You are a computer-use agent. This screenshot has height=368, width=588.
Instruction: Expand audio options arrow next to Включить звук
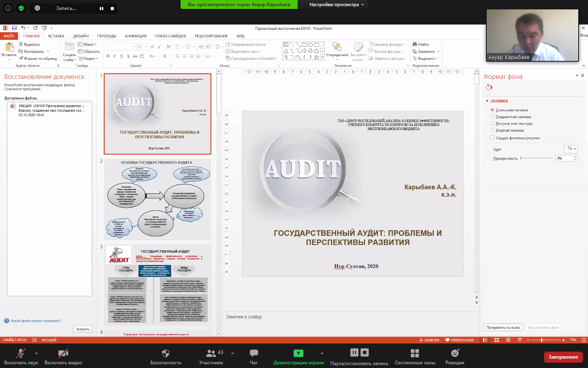36,353
